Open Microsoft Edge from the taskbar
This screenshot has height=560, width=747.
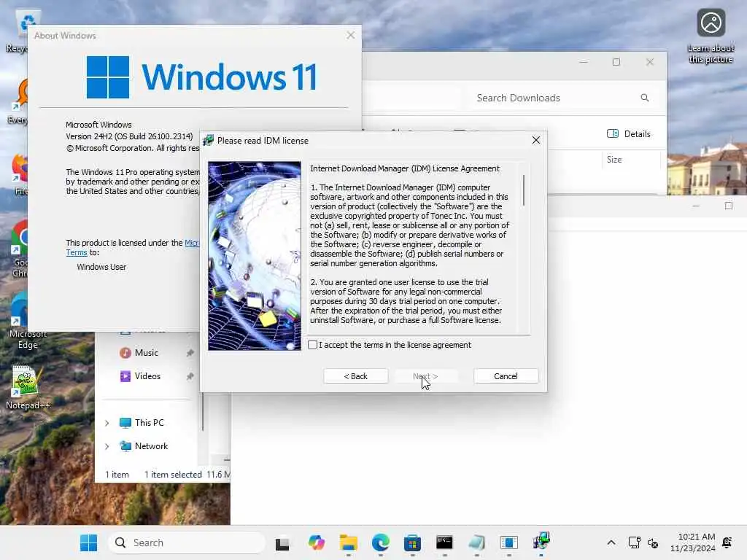point(380,542)
